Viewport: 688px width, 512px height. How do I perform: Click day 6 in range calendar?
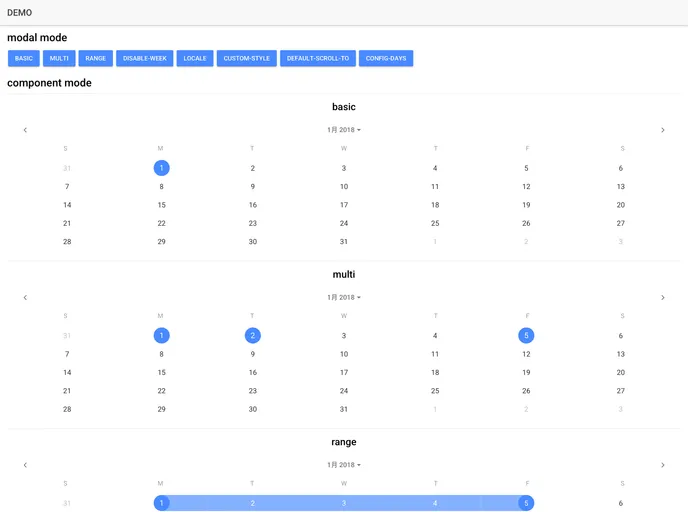coord(620,503)
